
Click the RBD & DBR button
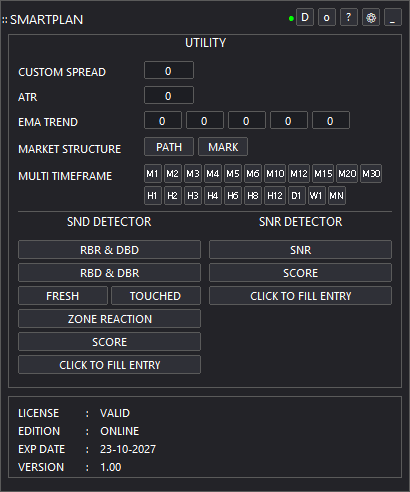109,273
